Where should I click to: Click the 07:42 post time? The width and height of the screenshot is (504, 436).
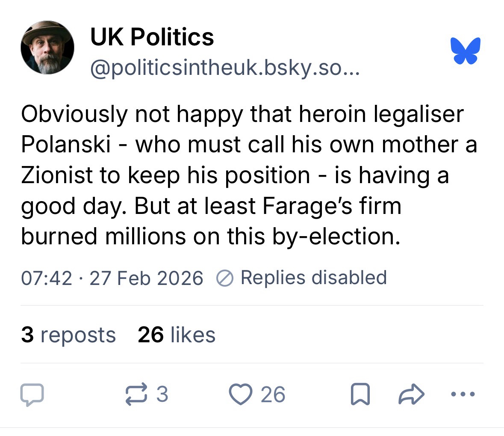click(47, 278)
